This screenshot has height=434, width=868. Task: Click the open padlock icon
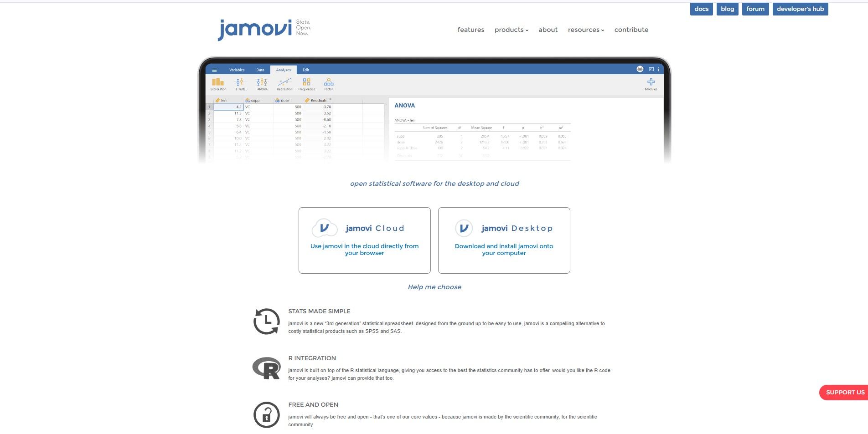(266, 414)
